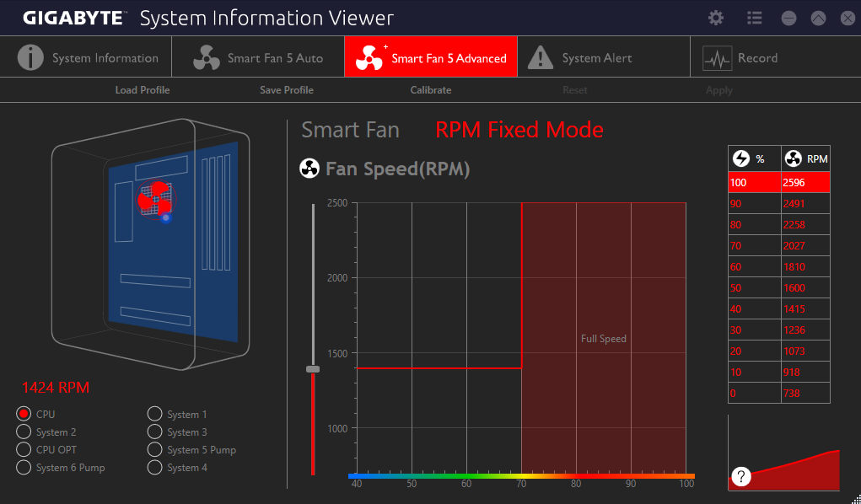
Task: Toggle the RPM Fixed Mode label
Action: click(x=519, y=130)
